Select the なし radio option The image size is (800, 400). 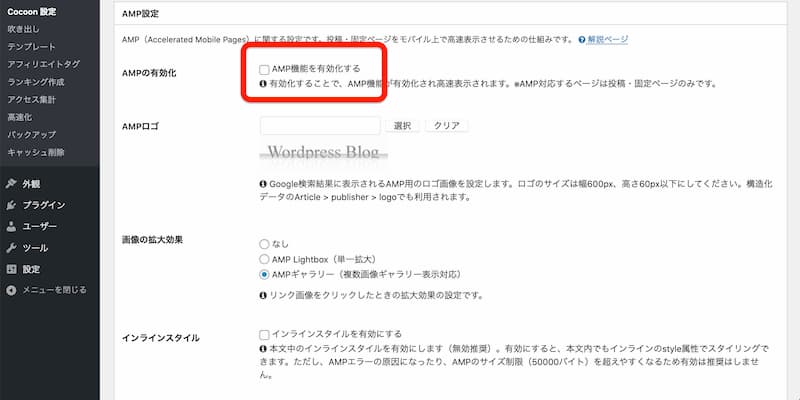click(x=264, y=244)
